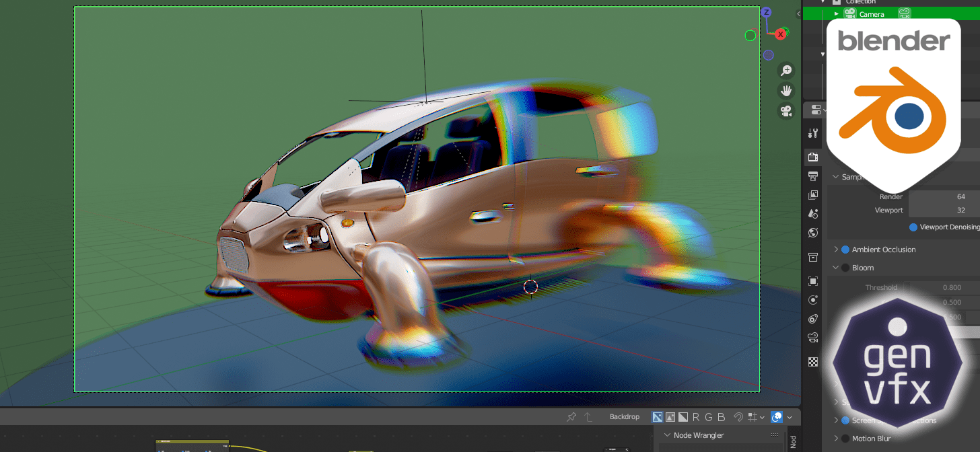Image resolution: width=980 pixels, height=452 pixels.
Task: Open the Object Data camera properties tab
Action: [813, 338]
